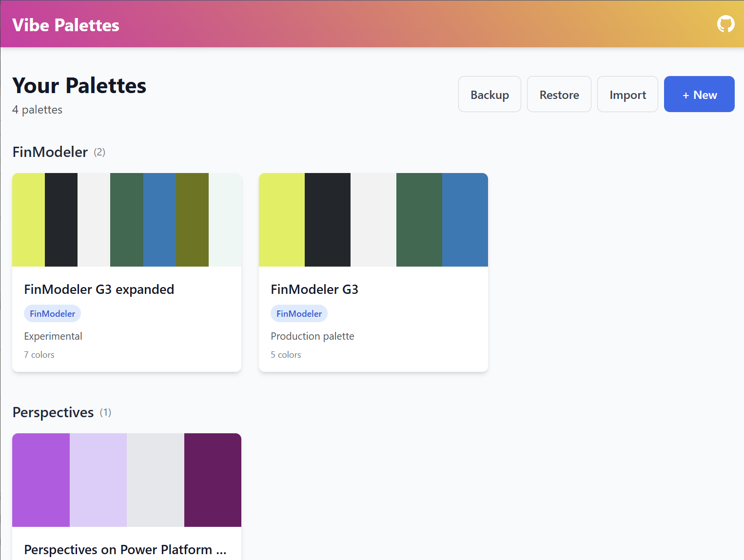This screenshot has width=744, height=560.
Task: Click the Experimental description text
Action: (x=53, y=336)
